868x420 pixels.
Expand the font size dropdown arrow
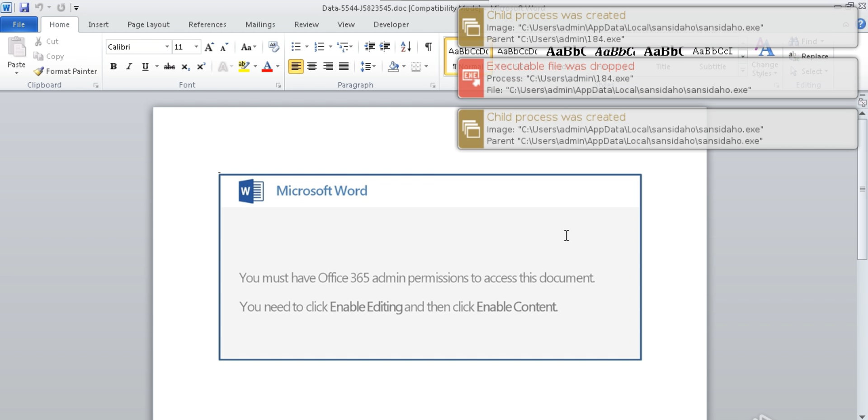coord(196,47)
